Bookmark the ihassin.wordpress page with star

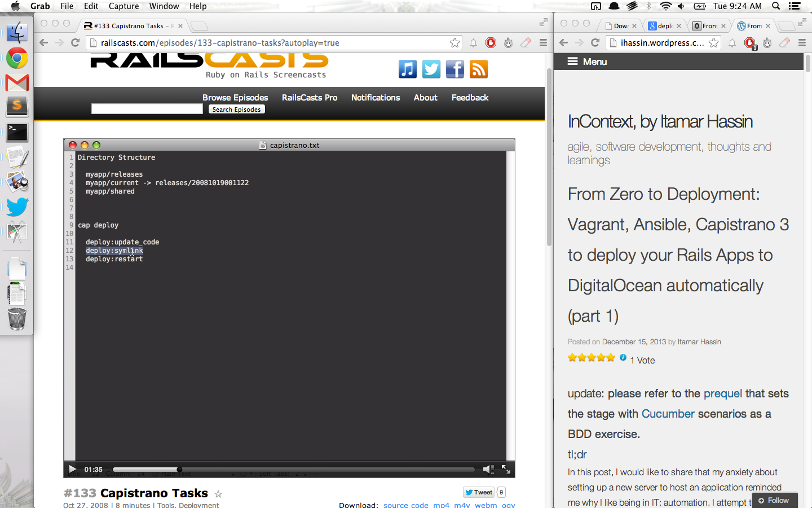click(713, 43)
